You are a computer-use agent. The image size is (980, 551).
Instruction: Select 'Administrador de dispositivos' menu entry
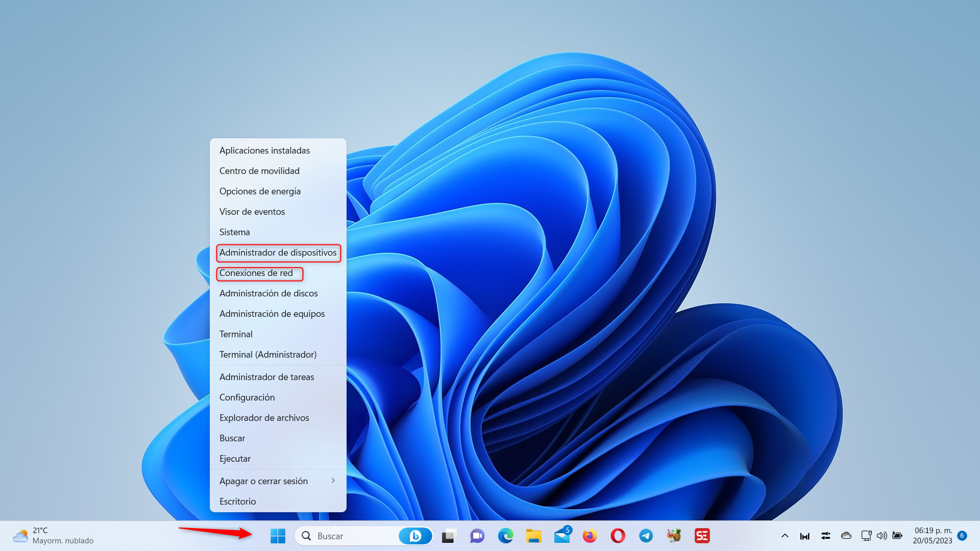[x=278, y=253]
